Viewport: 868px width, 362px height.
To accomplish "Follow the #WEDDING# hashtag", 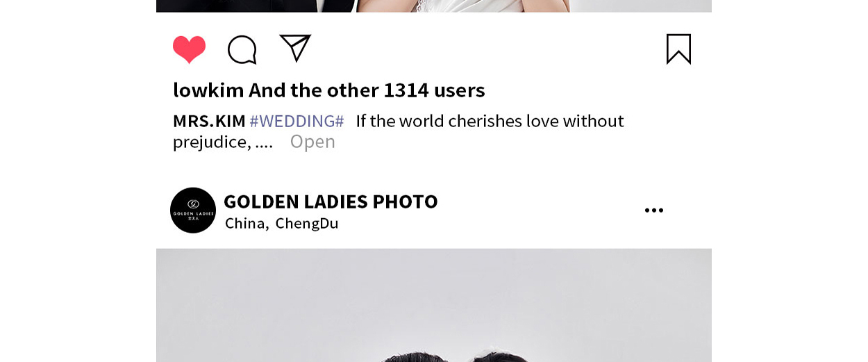I will [x=297, y=121].
